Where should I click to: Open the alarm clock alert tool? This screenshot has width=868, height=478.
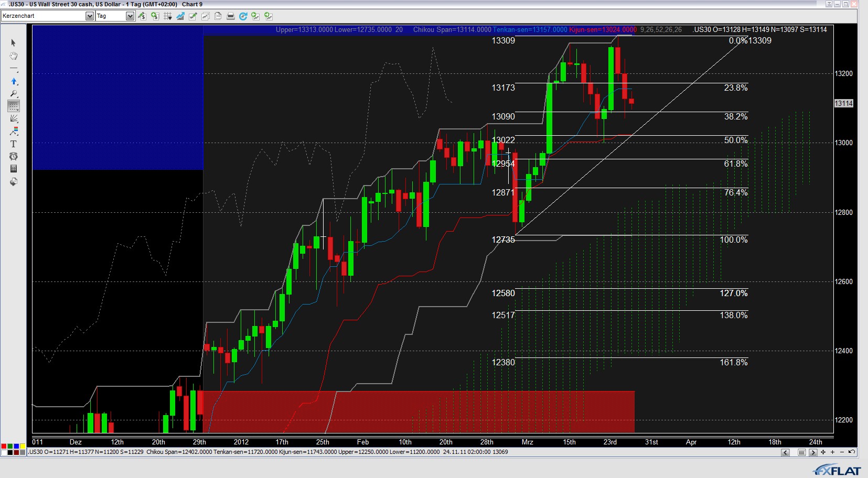tap(14, 156)
